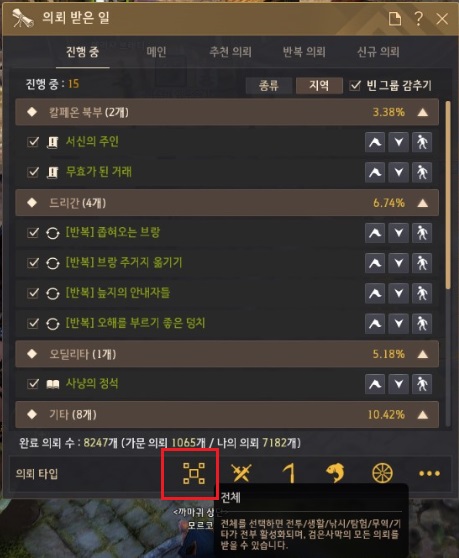Switch to the 반복 의뢰 tab
The height and width of the screenshot is (558, 459).
304,52
